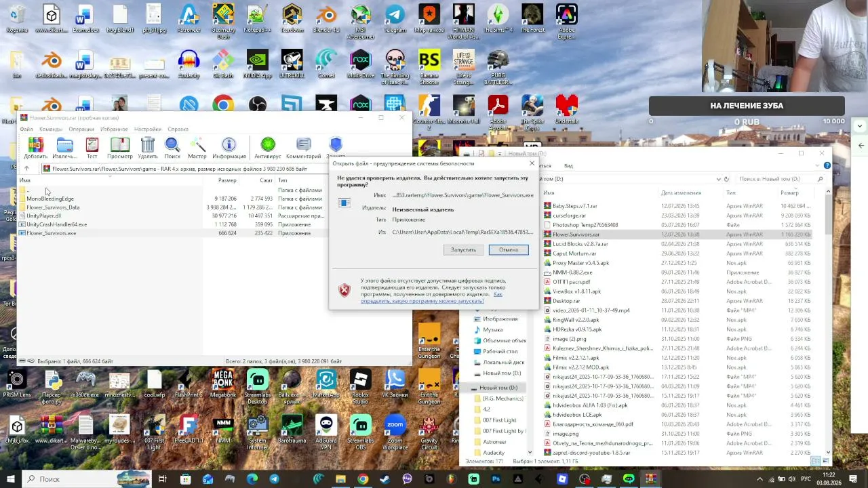Click the Добавить (Add) icon in WinRAR
This screenshot has width=868, height=488.
[35, 148]
